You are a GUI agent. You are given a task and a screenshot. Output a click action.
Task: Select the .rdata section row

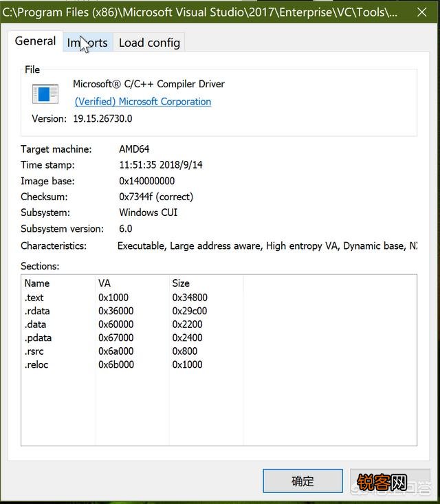pyautogui.click(x=219, y=311)
